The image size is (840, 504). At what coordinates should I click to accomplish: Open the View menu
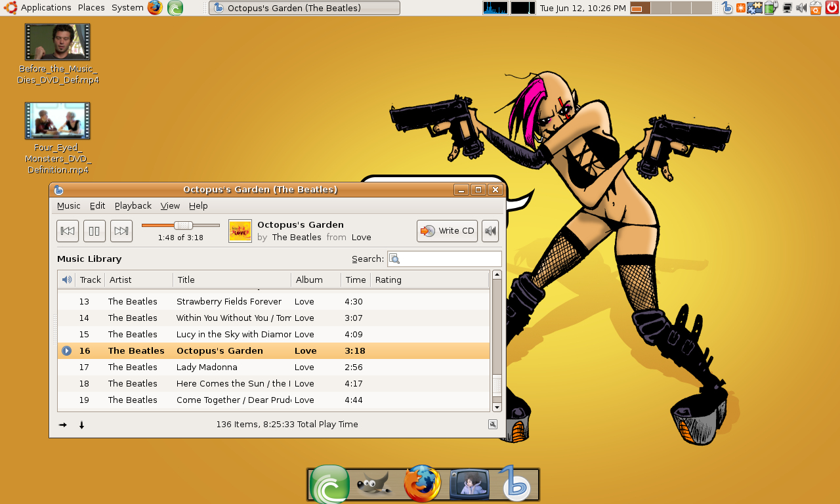[x=170, y=205]
